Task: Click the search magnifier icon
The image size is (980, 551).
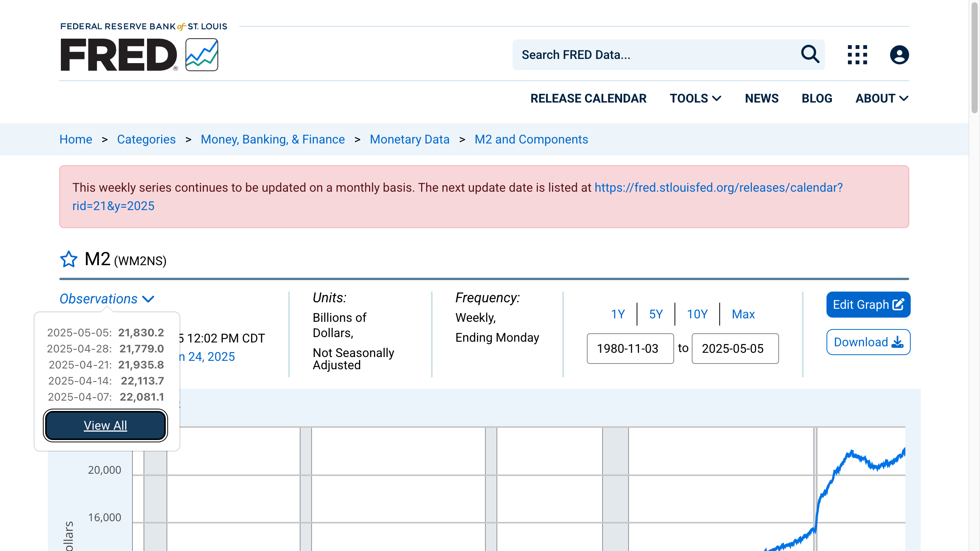Action: pyautogui.click(x=810, y=54)
